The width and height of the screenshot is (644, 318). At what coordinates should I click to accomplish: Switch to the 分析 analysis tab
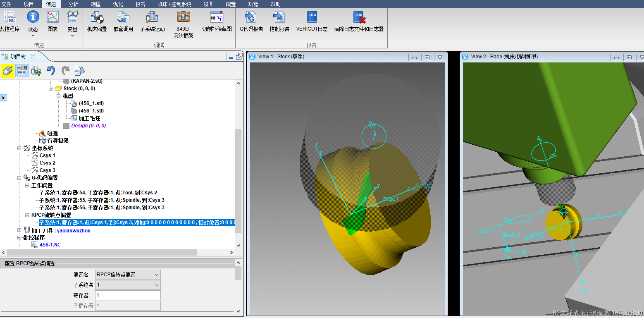tap(73, 4)
